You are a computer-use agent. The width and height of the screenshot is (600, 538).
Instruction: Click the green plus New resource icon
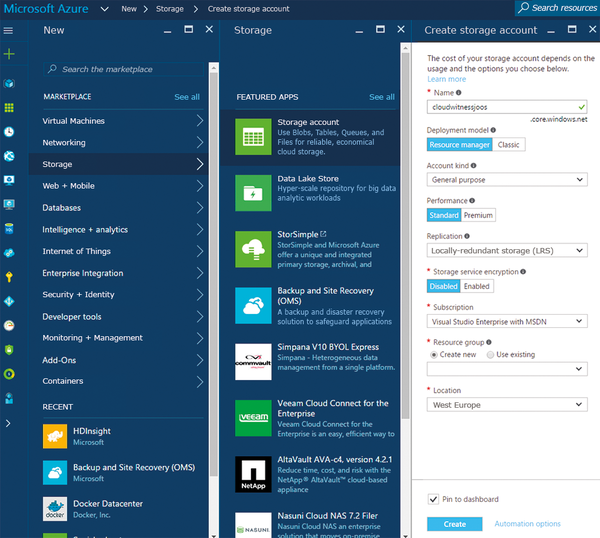(x=9, y=54)
